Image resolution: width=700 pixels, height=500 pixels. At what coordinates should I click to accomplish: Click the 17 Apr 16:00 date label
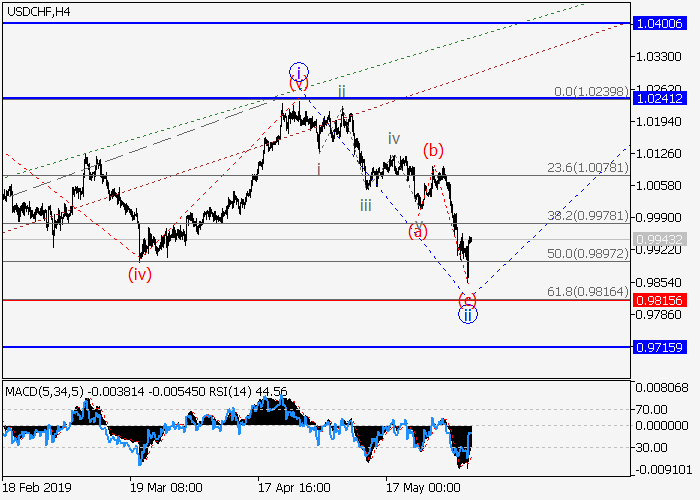(294, 488)
